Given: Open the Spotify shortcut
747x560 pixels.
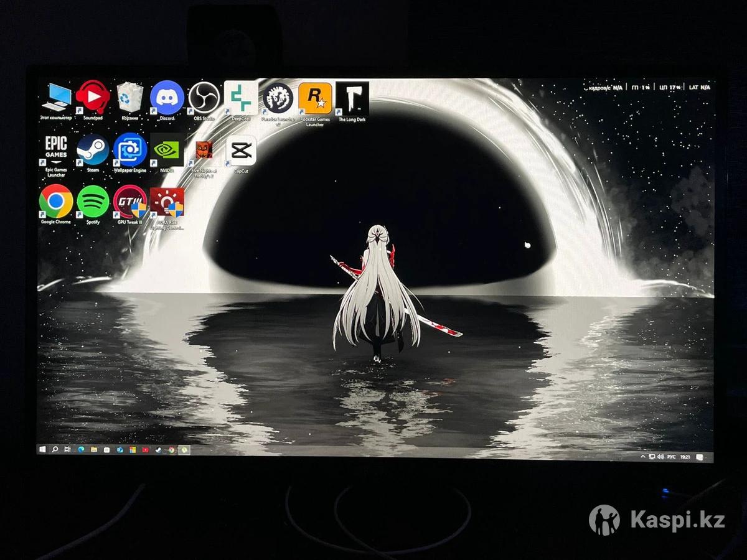Looking at the screenshot, I should pos(93,202).
